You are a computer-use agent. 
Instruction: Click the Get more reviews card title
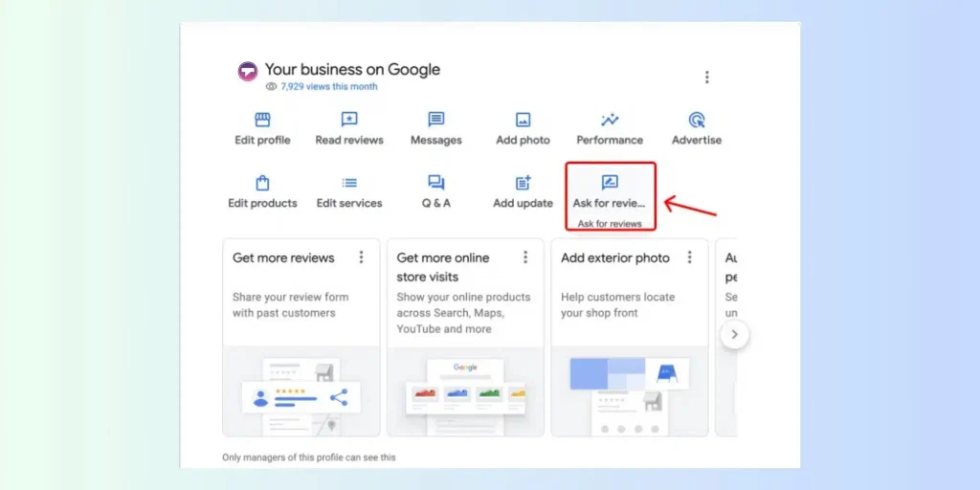[x=283, y=258]
